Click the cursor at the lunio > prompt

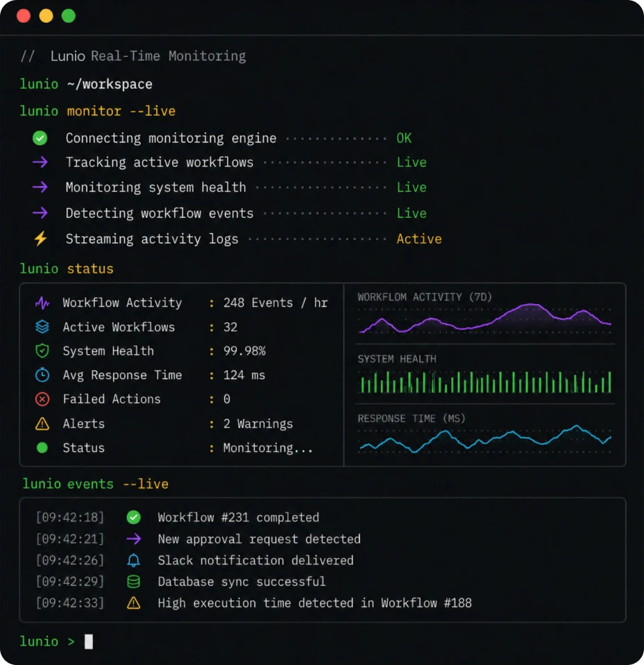click(89, 641)
